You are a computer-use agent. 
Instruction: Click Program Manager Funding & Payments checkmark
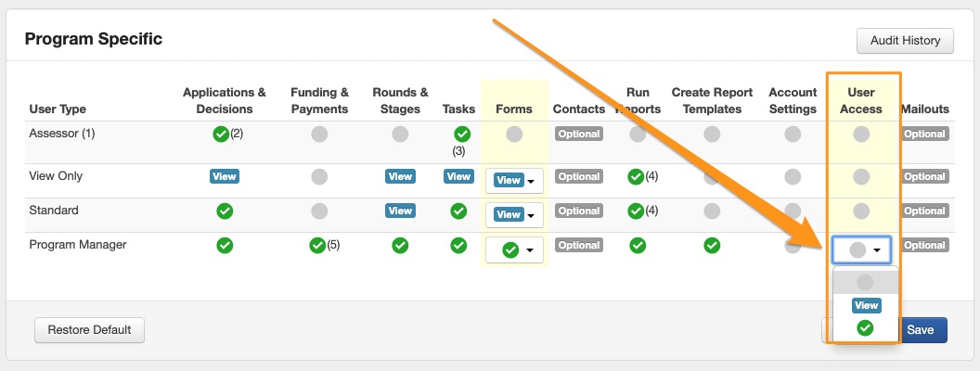coord(318,246)
